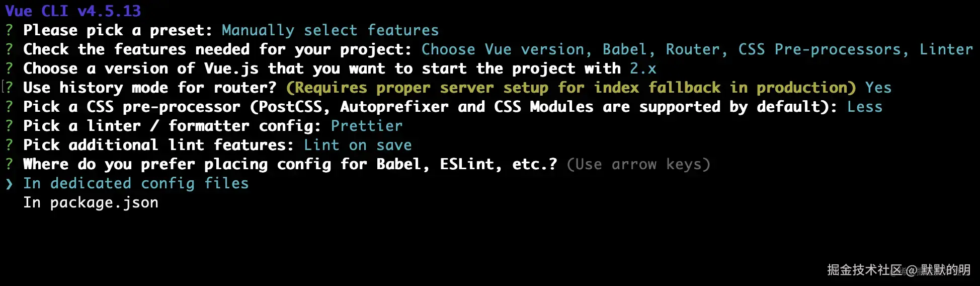Click the "Less" CSS pre-processor answer
980x286 pixels.
coord(864,107)
